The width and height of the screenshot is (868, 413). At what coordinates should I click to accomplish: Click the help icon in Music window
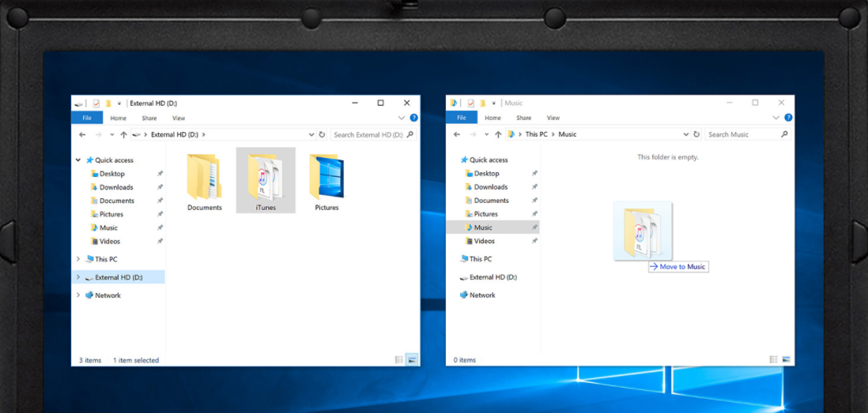(x=788, y=118)
